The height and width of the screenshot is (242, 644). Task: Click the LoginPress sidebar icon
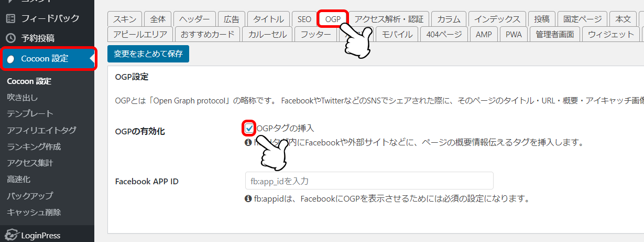(x=10, y=235)
